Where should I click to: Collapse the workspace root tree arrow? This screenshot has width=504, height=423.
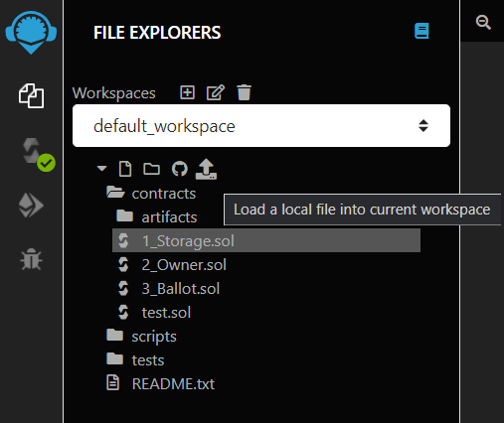(101, 169)
